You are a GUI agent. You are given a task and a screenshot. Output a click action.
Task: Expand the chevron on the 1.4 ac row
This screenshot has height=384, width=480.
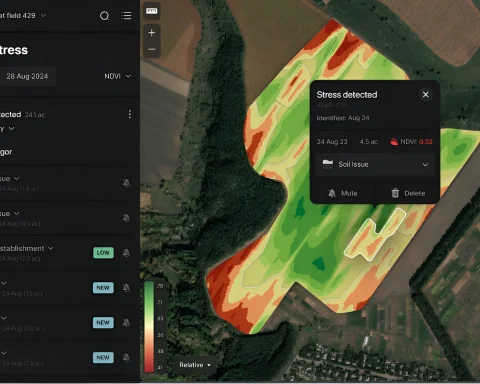click(4, 353)
